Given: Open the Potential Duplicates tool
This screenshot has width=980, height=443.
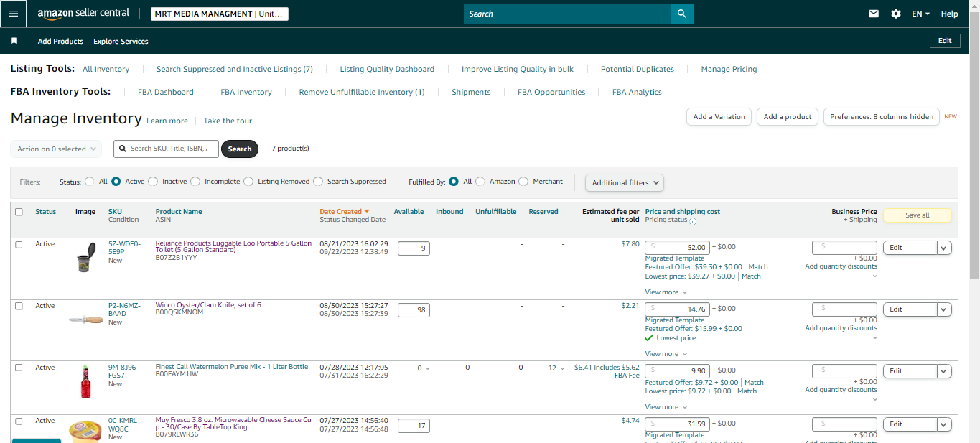Looking at the screenshot, I should click(x=638, y=70).
